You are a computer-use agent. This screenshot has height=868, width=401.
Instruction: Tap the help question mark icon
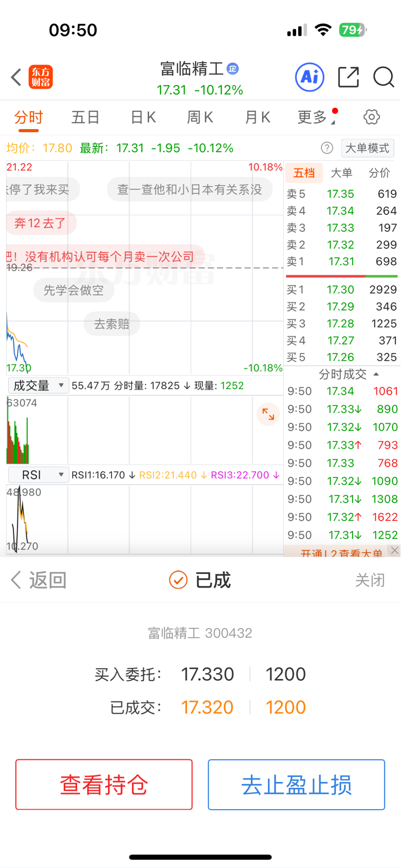[327, 148]
